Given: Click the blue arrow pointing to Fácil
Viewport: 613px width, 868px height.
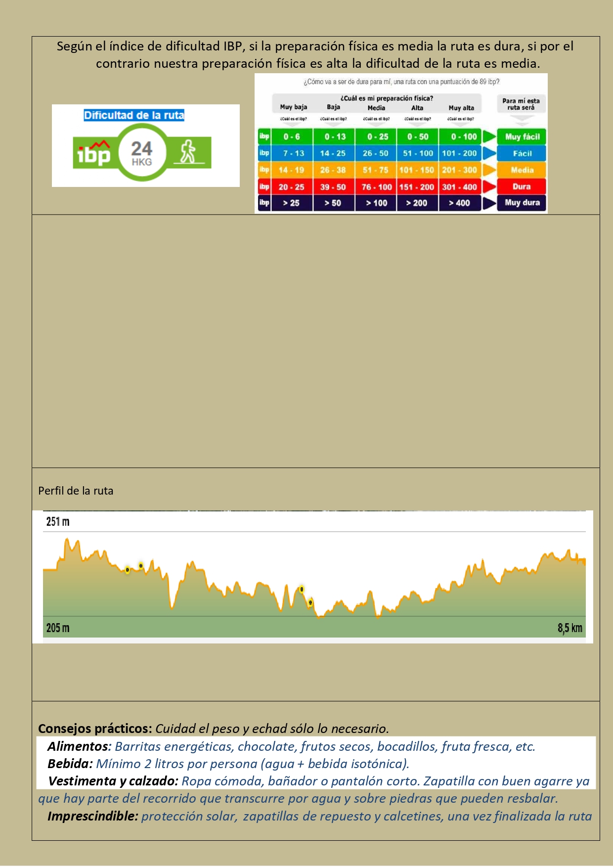Looking at the screenshot, I should tap(489, 153).
